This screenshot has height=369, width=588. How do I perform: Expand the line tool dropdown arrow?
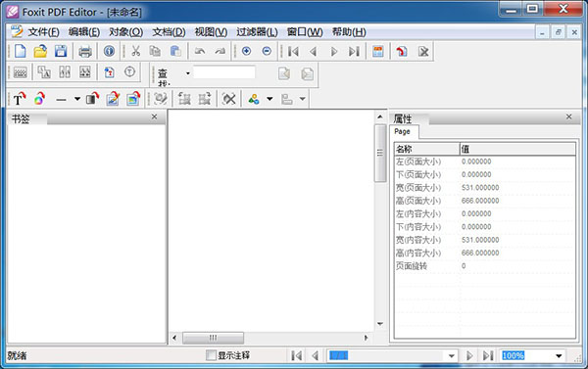click(77, 99)
